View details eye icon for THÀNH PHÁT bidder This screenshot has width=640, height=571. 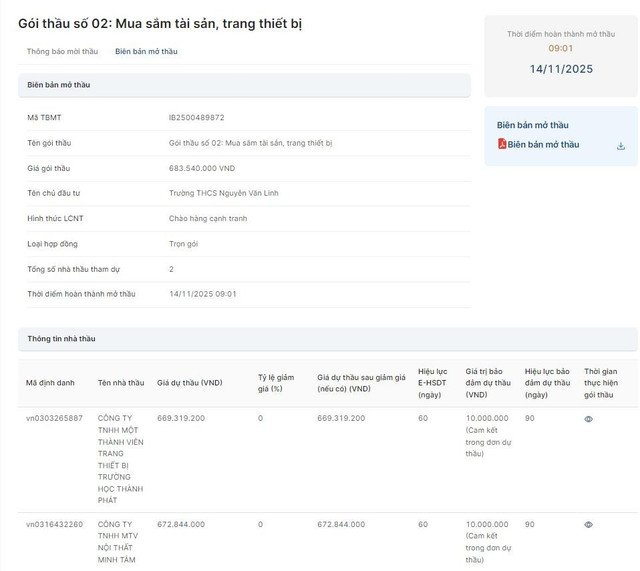[x=588, y=419]
